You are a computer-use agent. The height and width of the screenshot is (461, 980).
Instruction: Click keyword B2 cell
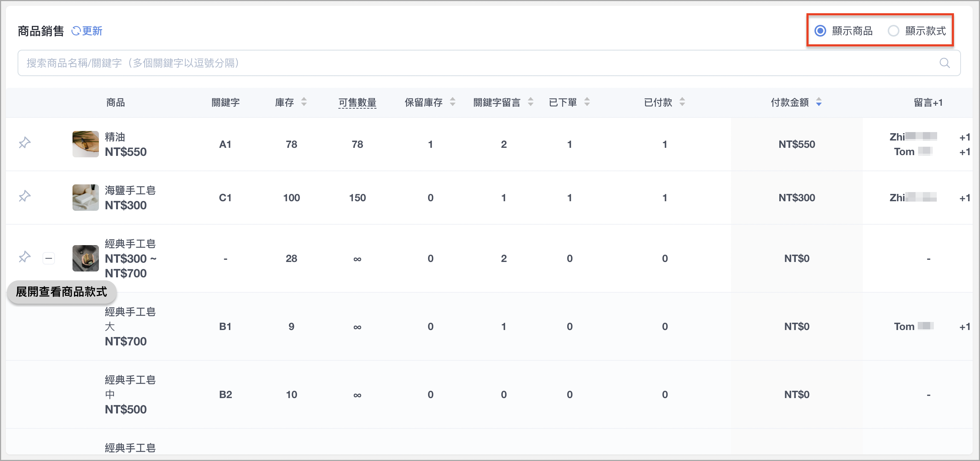click(x=225, y=394)
